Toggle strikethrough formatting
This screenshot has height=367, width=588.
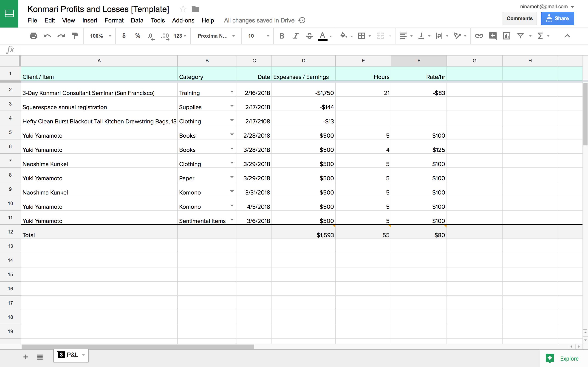[309, 36]
